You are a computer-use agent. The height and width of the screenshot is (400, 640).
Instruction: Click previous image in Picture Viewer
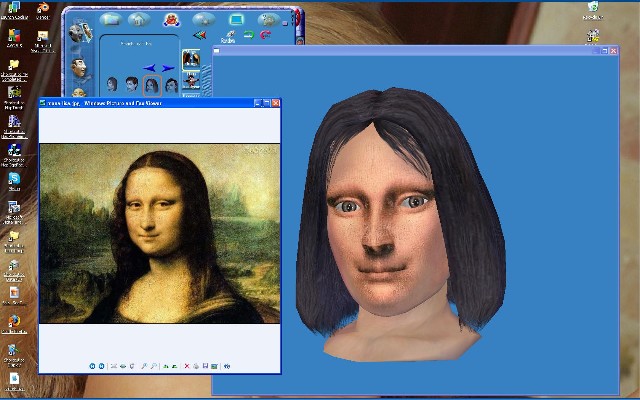pyautogui.click(x=92, y=366)
